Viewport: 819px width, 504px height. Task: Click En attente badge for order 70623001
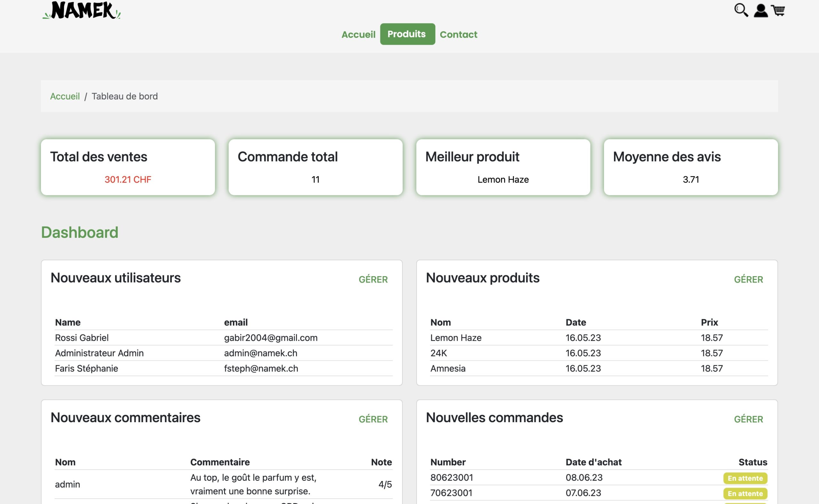click(745, 493)
